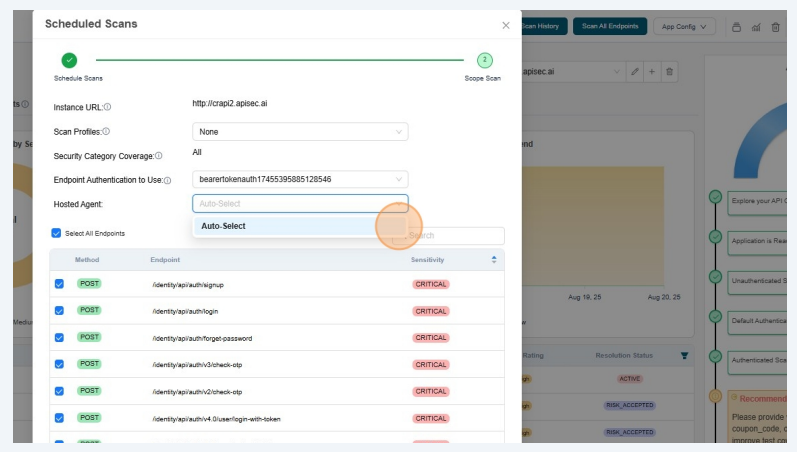Click the Method column header

[x=87, y=260]
